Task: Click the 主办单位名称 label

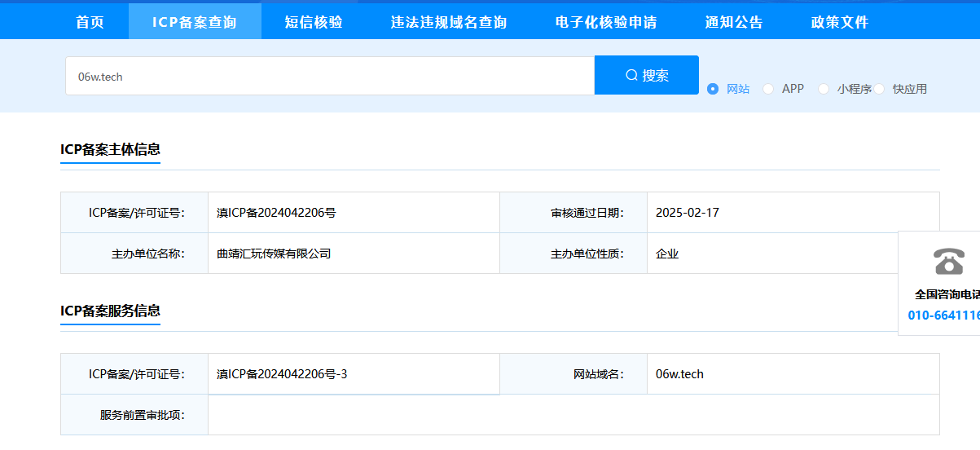Action: [148, 254]
